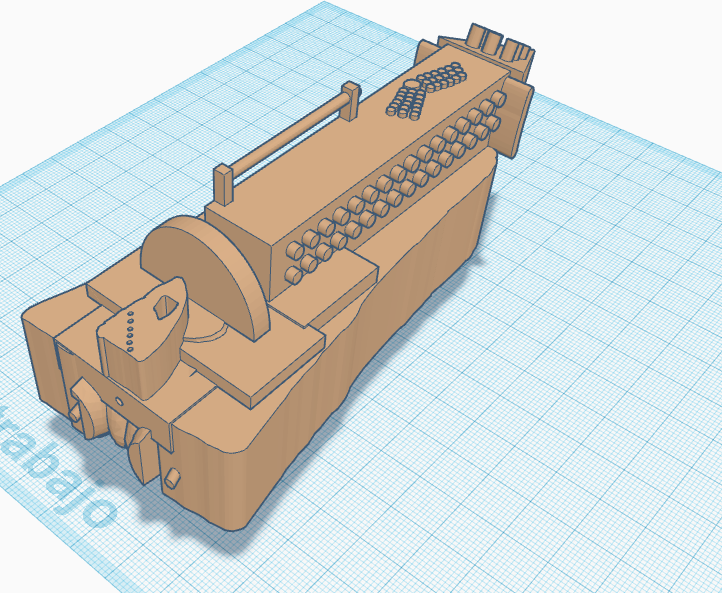Select the cylindrical tuning pegs at the model's far end
Viewport: 722px width, 593px height.
(x=500, y=43)
